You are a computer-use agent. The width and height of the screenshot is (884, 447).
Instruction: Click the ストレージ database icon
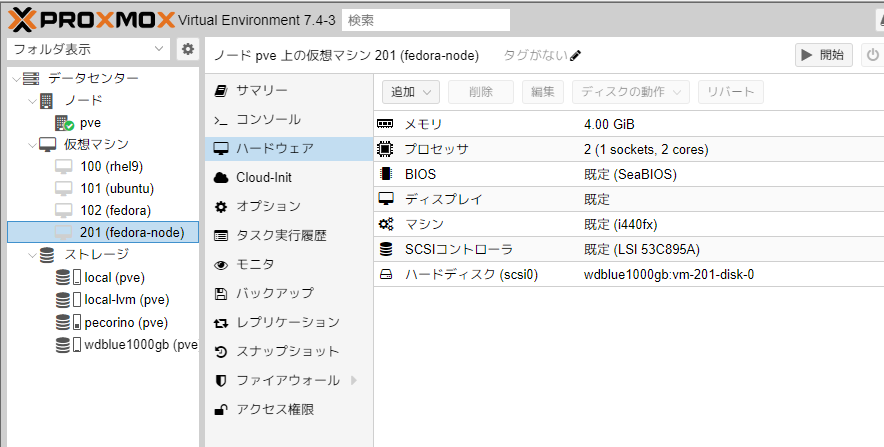[x=47, y=255]
